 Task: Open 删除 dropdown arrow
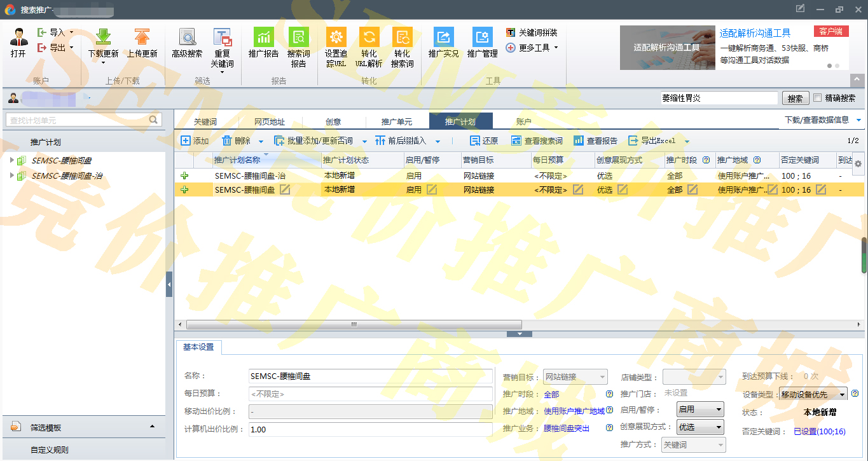[261, 141]
